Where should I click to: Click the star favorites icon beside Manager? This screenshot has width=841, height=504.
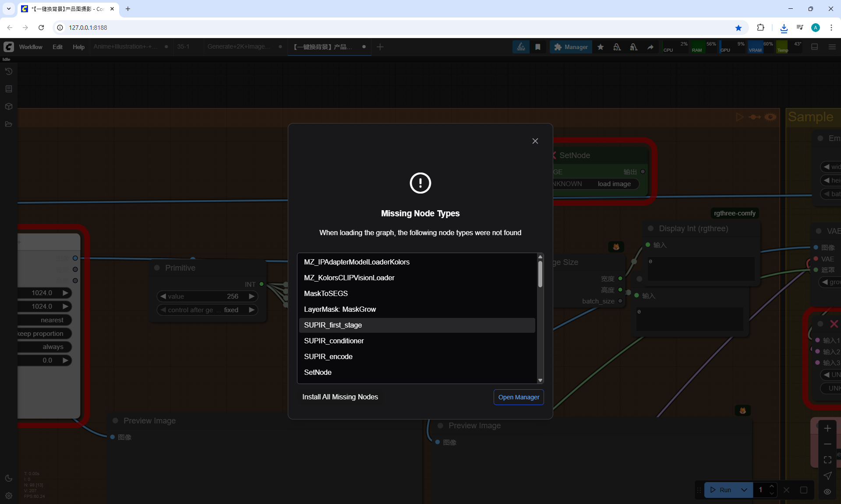click(601, 47)
